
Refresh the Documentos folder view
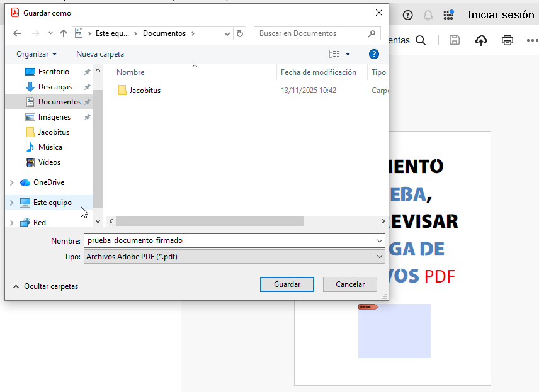[240, 33]
